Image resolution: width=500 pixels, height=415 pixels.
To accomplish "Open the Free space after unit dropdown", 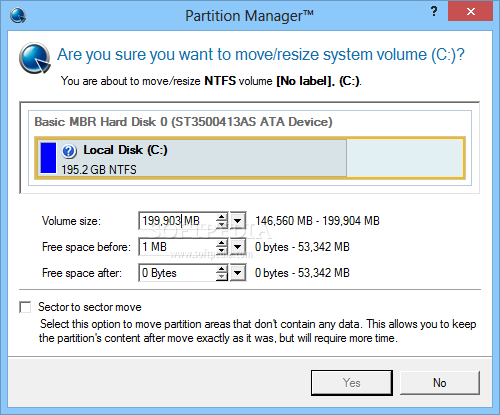I will 238,273.
